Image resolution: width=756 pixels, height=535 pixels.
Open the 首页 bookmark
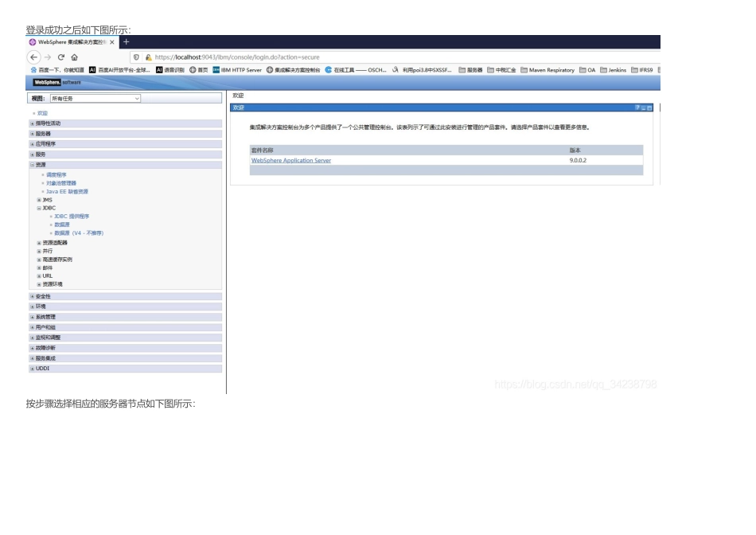click(x=199, y=70)
